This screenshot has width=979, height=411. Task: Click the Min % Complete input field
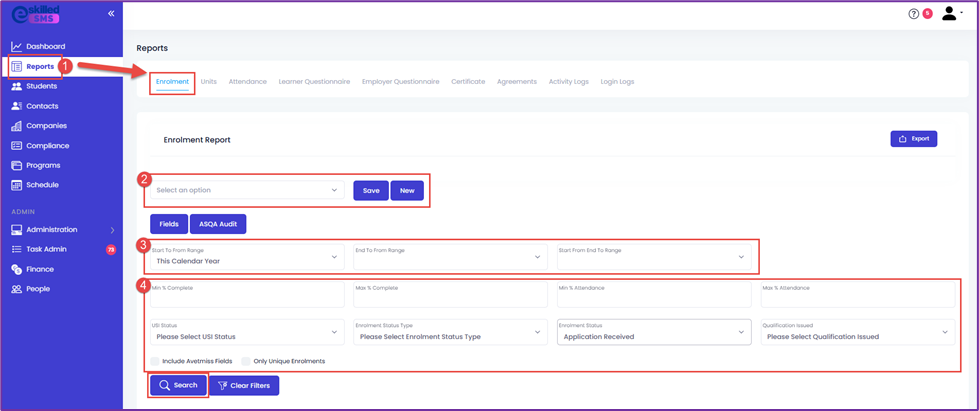[247, 294]
